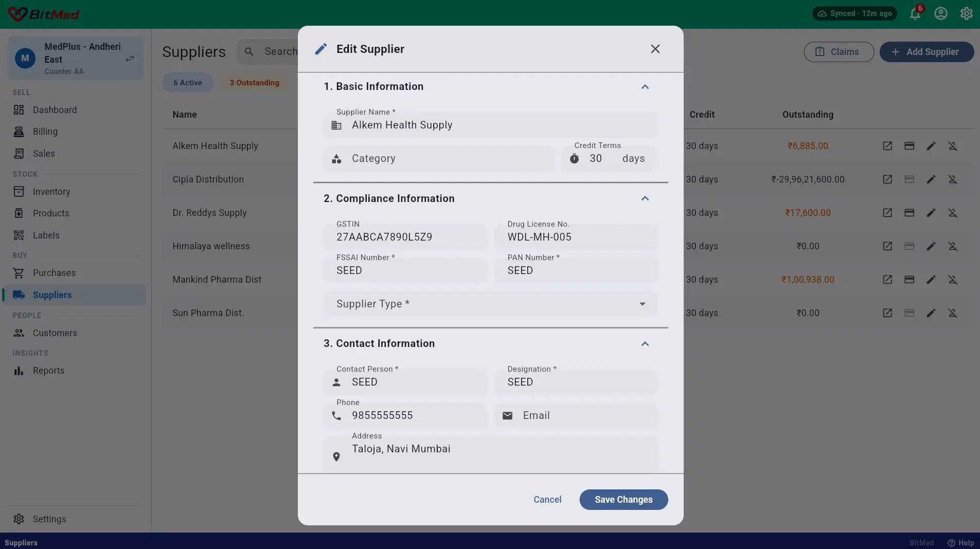Click the Drug License No. field

(x=576, y=237)
